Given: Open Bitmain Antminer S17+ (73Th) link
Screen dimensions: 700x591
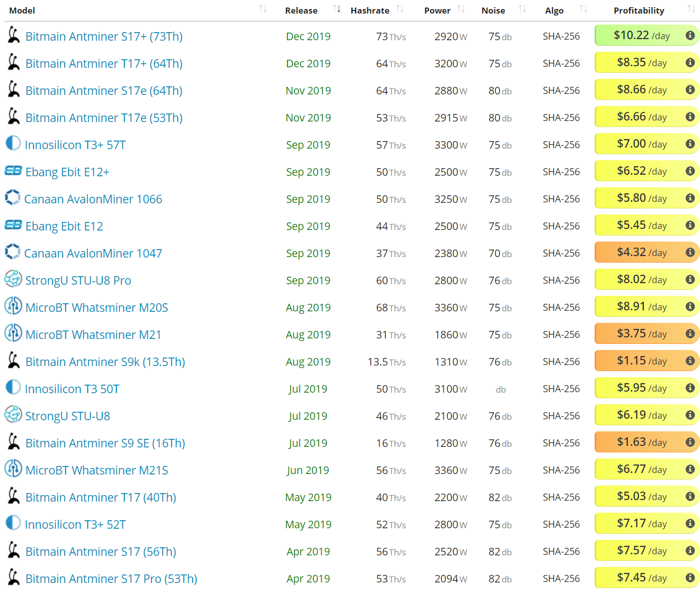Looking at the screenshot, I should point(104,37).
